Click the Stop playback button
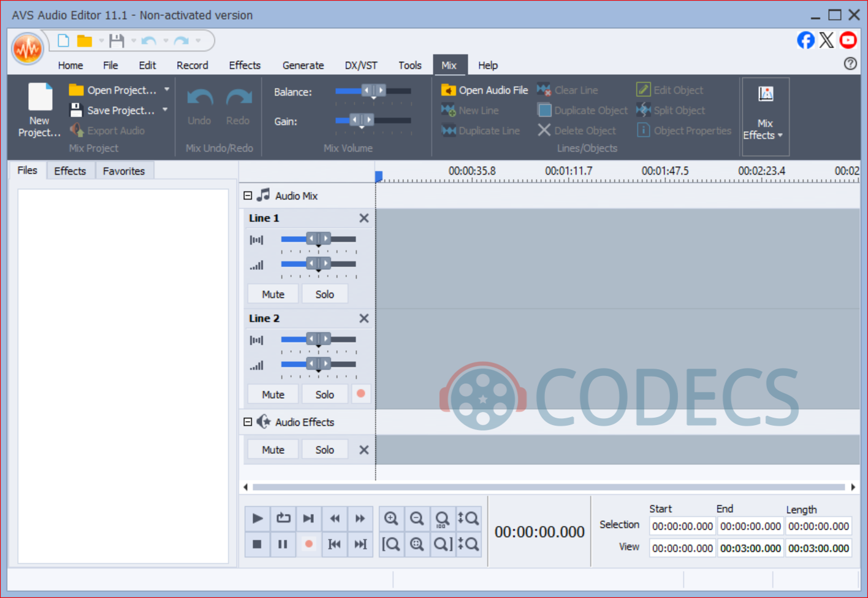This screenshot has height=598, width=868. pos(257,544)
